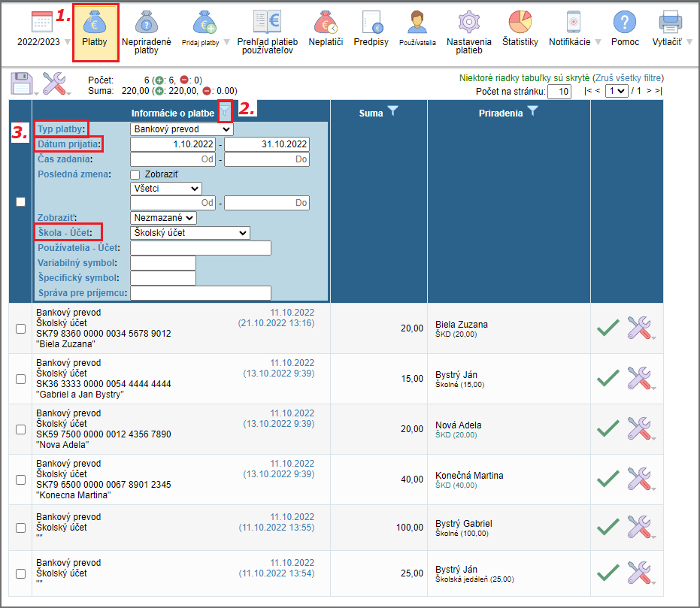The height and width of the screenshot is (608, 700).
Task: Open the Typ platby dropdown
Action: 182,129
